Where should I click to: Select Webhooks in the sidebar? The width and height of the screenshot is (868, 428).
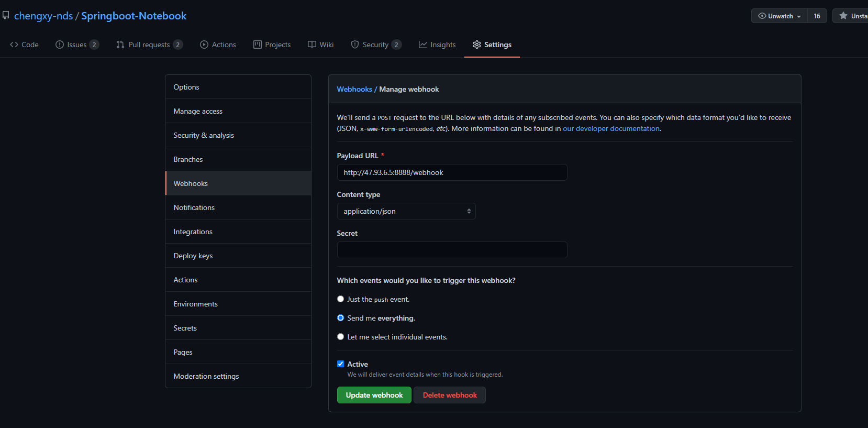tap(238, 183)
